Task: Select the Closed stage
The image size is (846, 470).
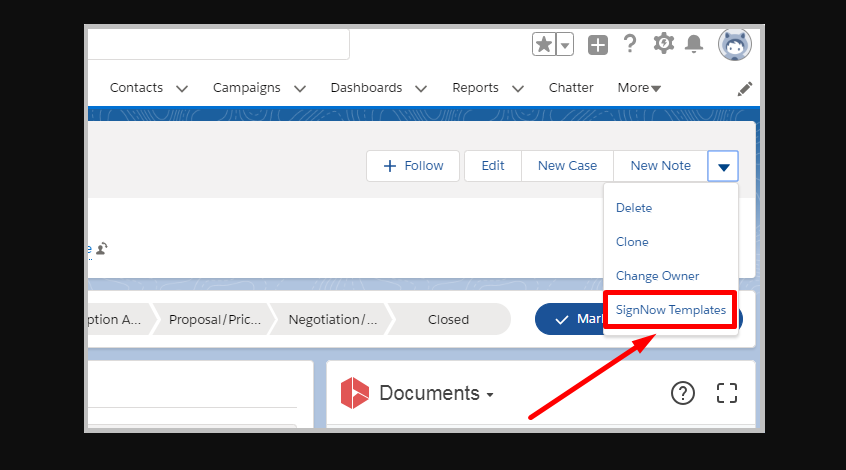Action: (448, 319)
